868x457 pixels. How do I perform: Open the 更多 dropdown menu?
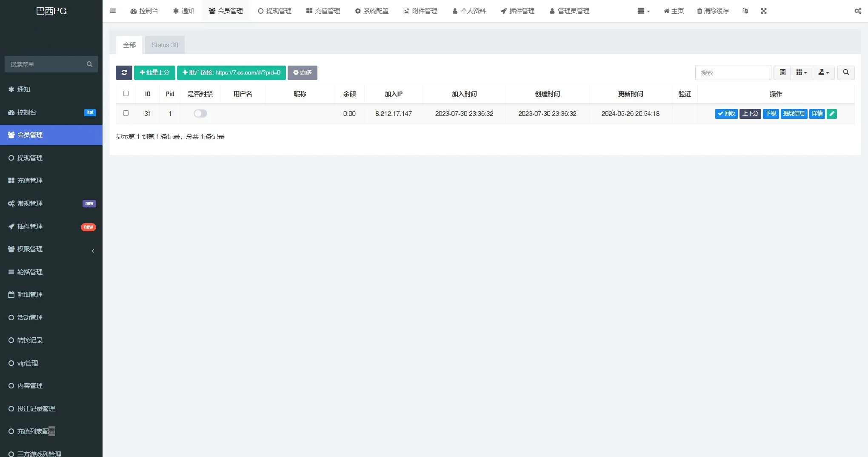click(302, 72)
